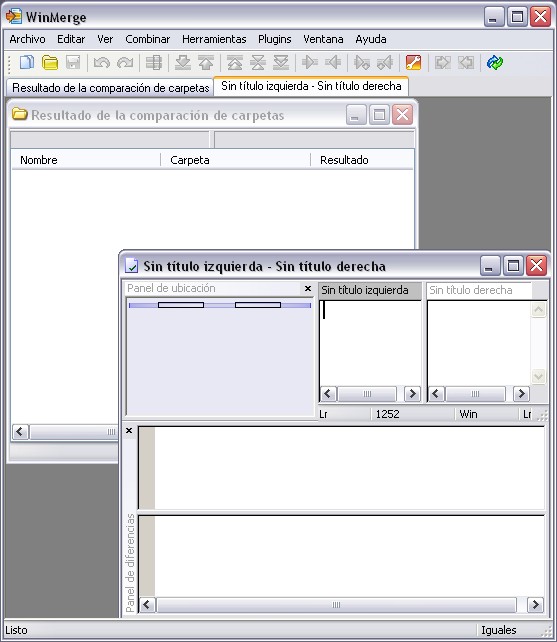Click the Save floppy disk icon
557x642 pixels.
[x=73, y=63]
